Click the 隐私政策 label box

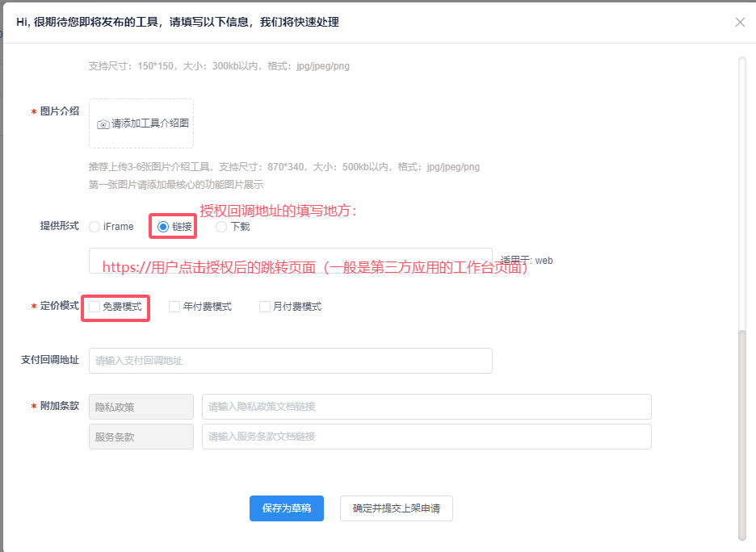pyautogui.click(x=141, y=407)
